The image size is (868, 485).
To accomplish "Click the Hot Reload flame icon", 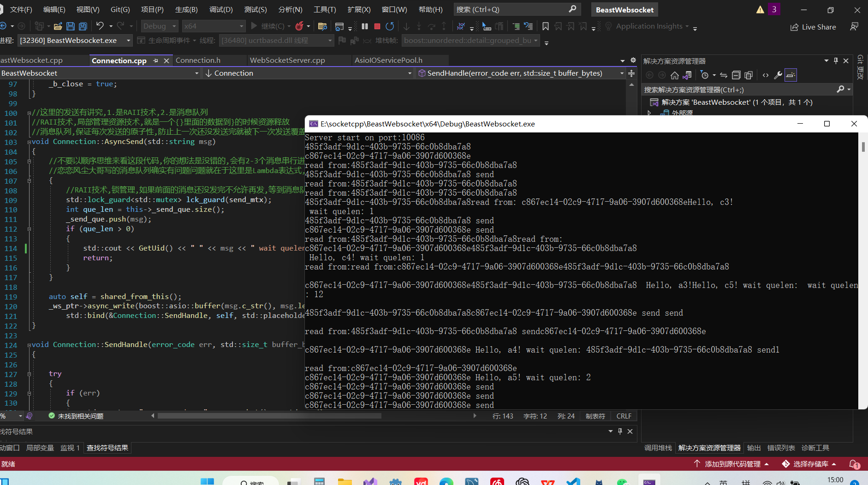I will pyautogui.click(x=299, y=26).
